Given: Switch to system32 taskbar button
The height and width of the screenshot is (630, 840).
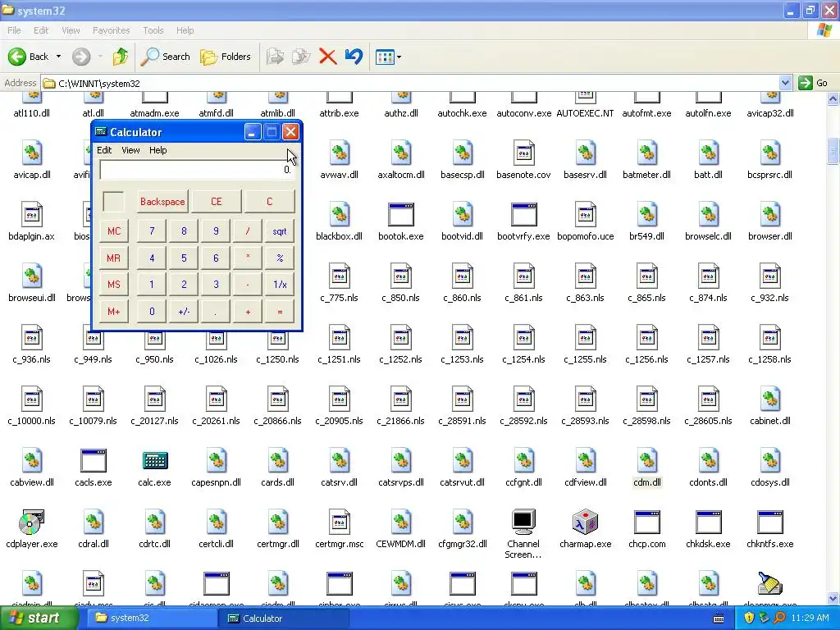Looking at the screenshot, I should [x=152, y=619].
